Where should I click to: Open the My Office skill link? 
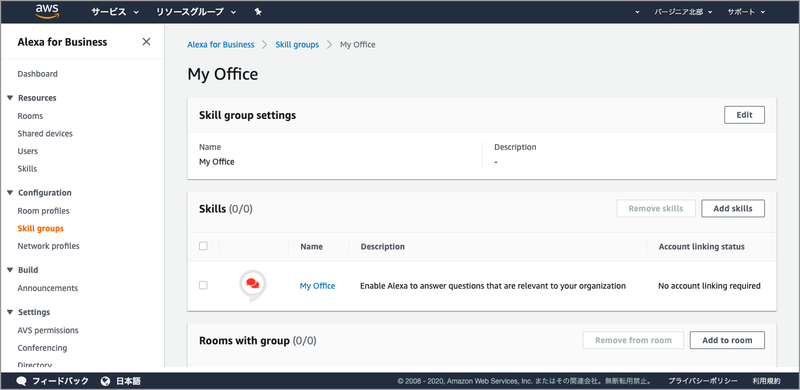(x=317, y=286)
